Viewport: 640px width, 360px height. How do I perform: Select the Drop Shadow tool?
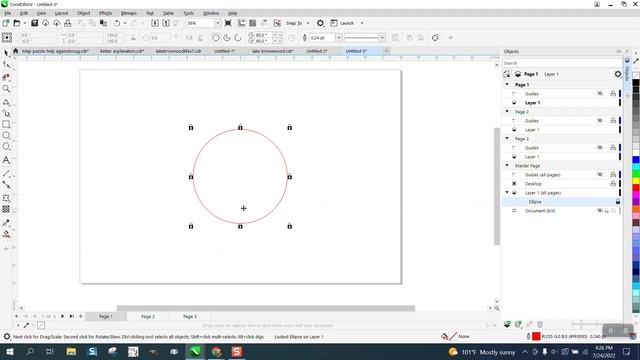pos(6,198)
